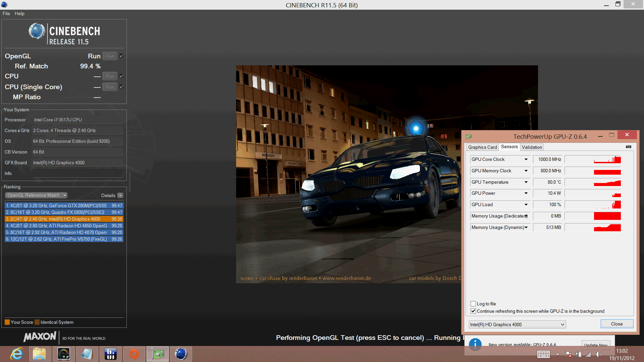Click the Details button in Ranking
The image size is (644, 362).
pyautogui.click(x=120, y=195)
